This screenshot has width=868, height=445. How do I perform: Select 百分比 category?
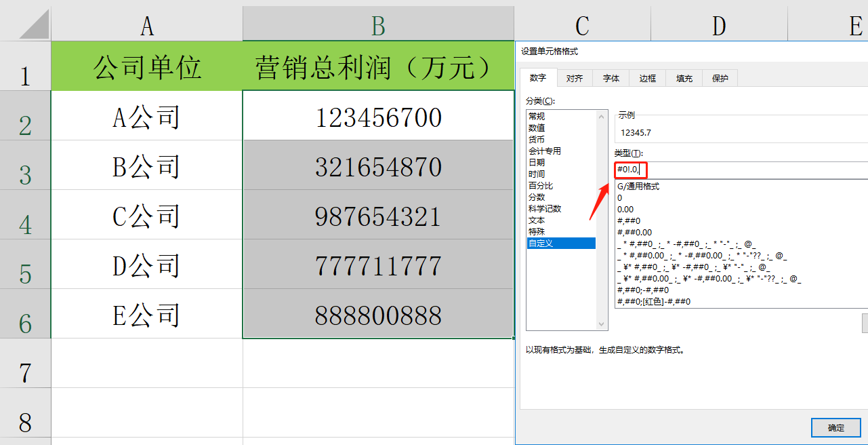click(x=561, y=185)
